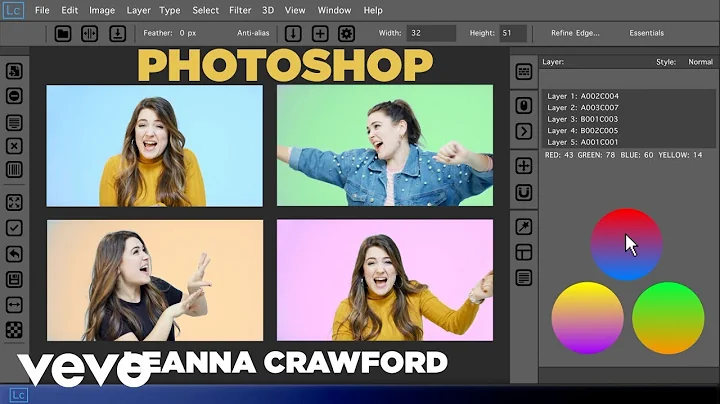Pick the red-to-blue gradient circle
This screenshot has height=404, width=720.
pos(626,245)
